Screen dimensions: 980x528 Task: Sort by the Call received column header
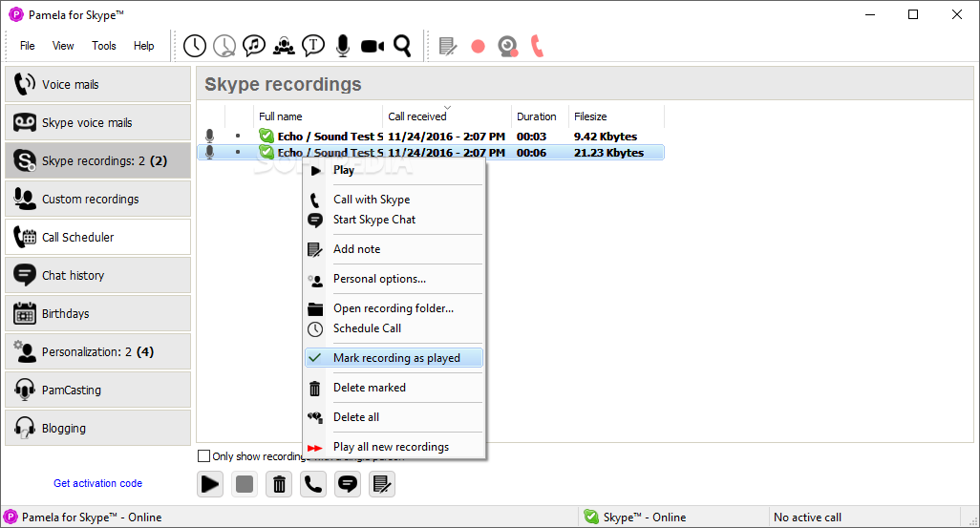click(447, 116)
